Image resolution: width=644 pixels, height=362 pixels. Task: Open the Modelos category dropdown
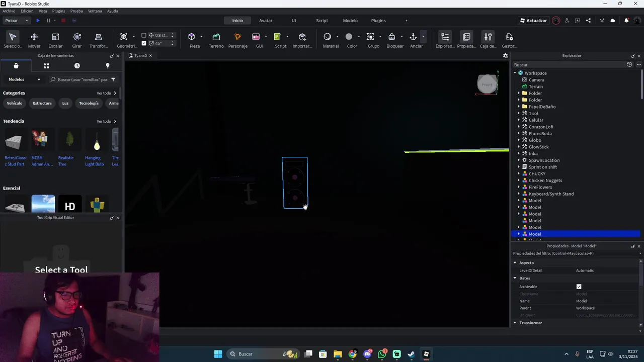[x=24, y=79]
